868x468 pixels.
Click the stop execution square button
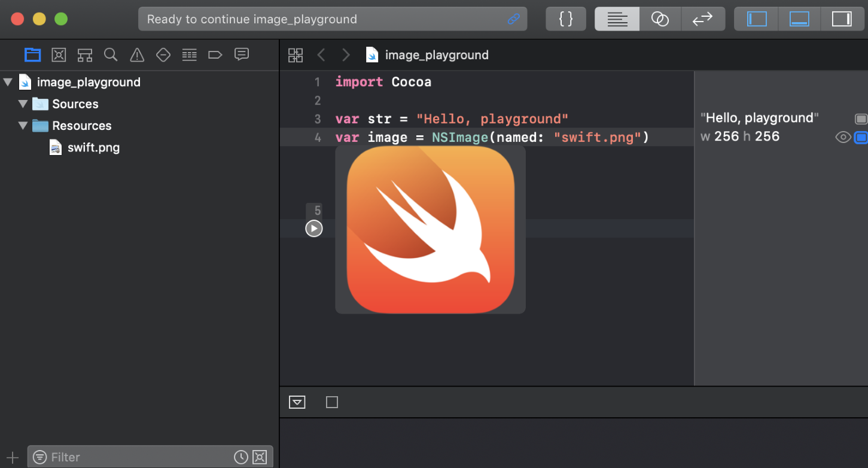pyautogui.click(x=332, y=402)
